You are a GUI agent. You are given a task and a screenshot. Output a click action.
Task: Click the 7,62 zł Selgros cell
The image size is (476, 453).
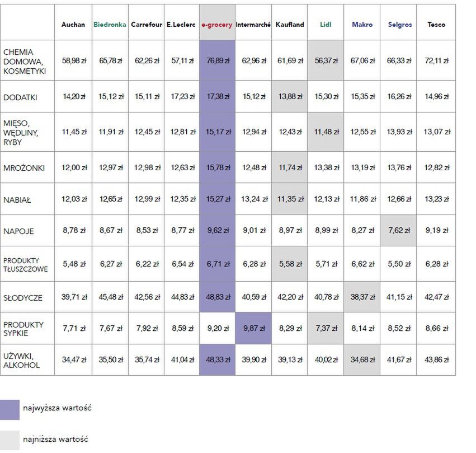tap(398, 231)
